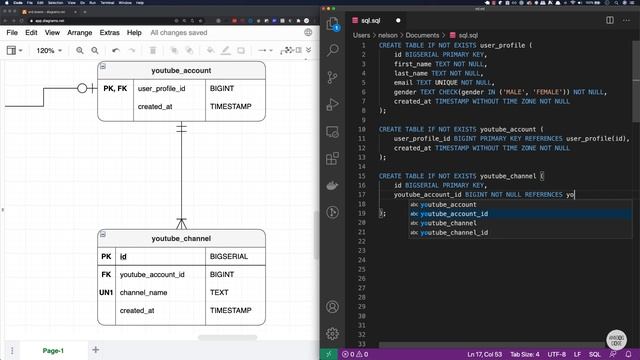640x360 pixels.
Task: Open the draw.io language globe icon
Action: pos(308,32)
